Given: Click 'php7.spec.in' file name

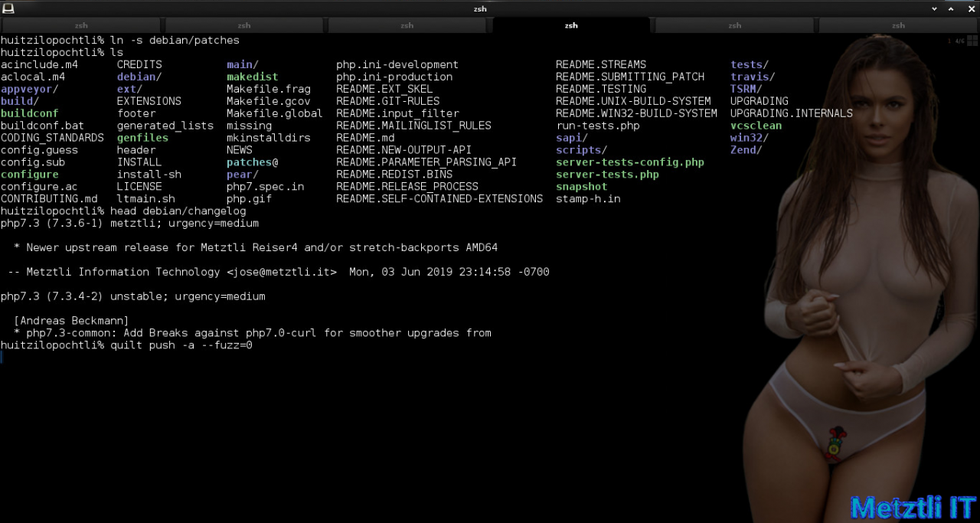Looking at the screenshot, I should point(266,187).
